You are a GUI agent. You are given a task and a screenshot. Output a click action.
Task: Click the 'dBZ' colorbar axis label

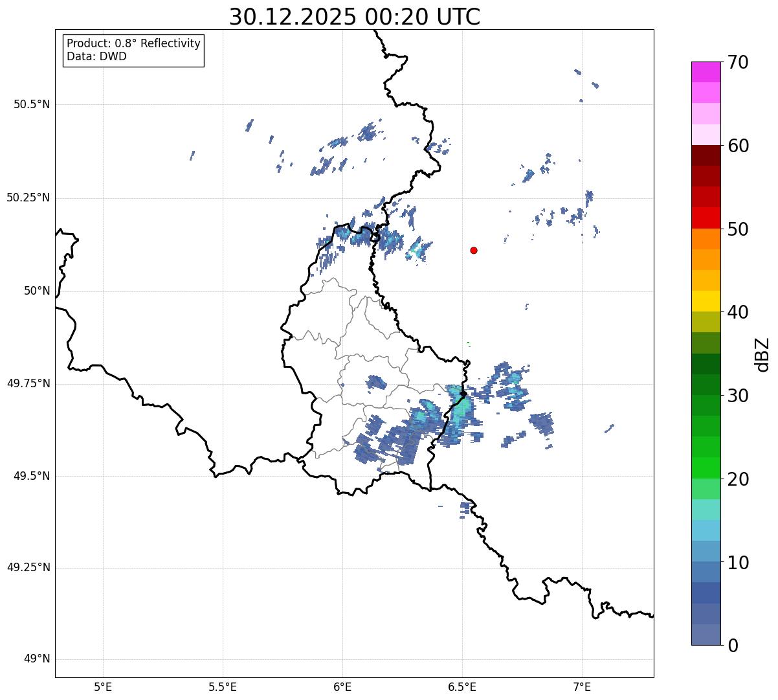762,354
